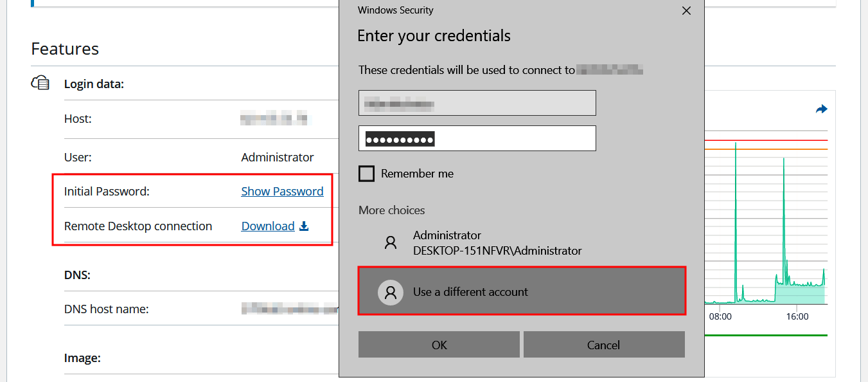Close the Windows Security dialog

click(686, 11)
